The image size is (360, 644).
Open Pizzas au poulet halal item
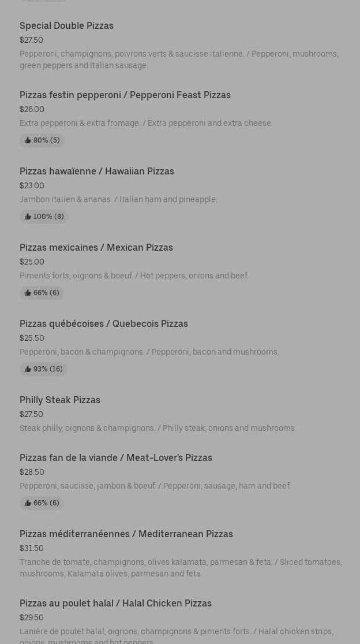tap(115, 603)
